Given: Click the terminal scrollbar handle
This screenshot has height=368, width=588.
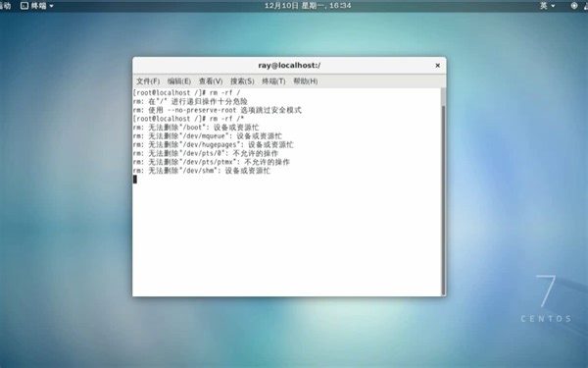Looking at the screenshot, I should [443, 200].
